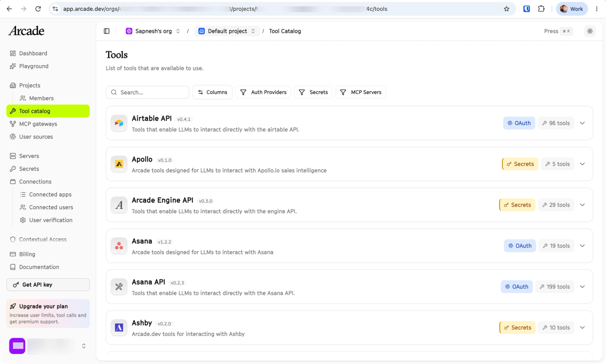Open MCP gateways in the sidebar
The image size is (606, 364).
(48, 124)
